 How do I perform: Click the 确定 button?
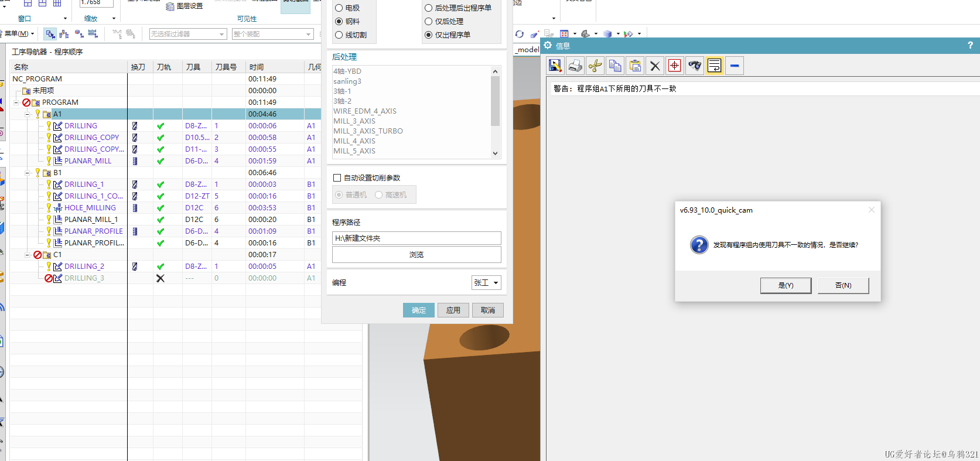point(419,310)
